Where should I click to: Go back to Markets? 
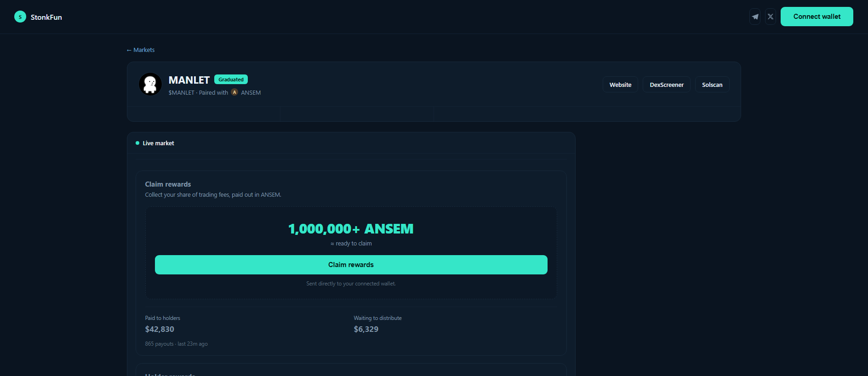[141, 50]
